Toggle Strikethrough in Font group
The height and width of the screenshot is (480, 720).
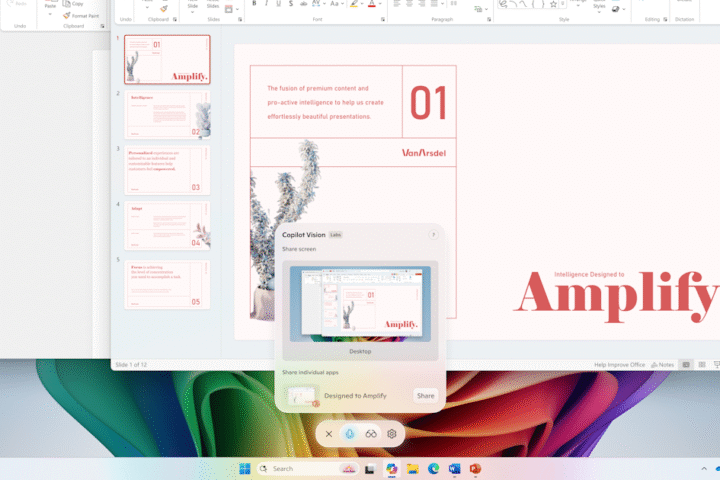coord(303,4)
